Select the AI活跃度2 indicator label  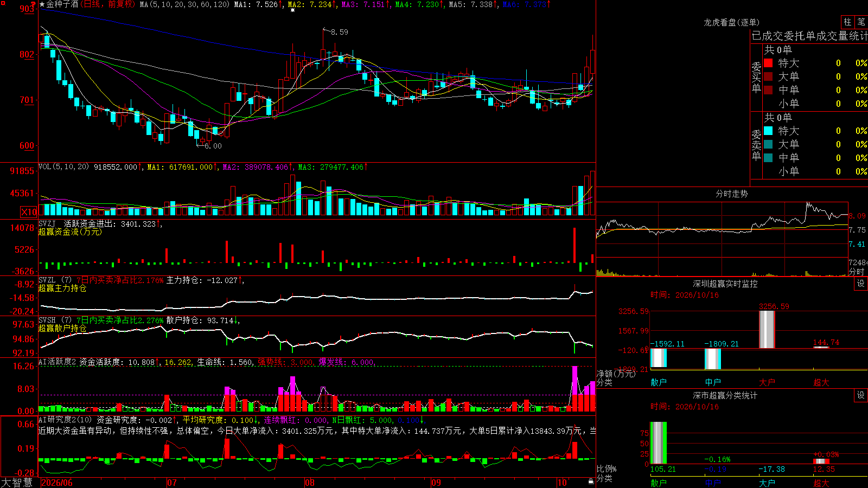point(57,362)
